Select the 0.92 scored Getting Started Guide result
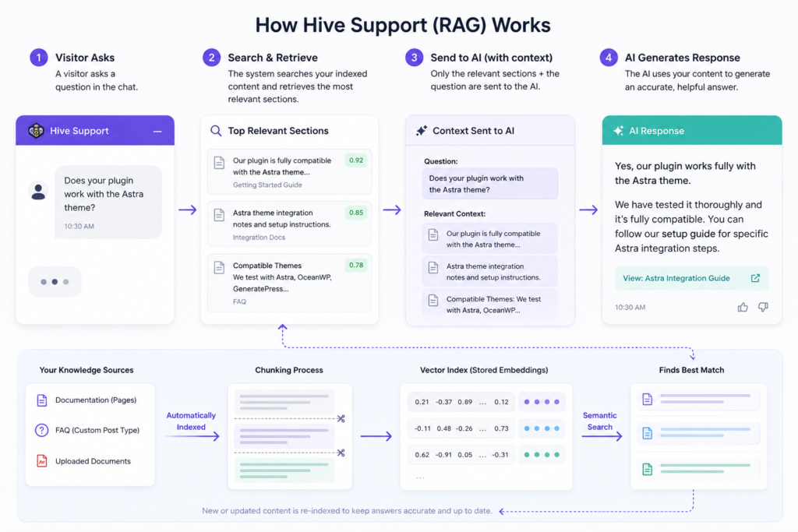Image resolution: width=798 pixels, height=532 pixels. pyautogui.click(x=290, y=172)
